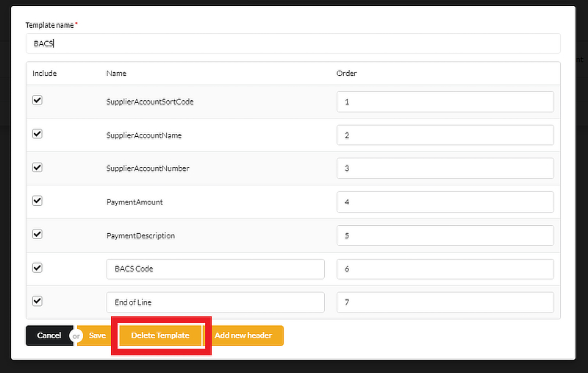Toggle the SupplierAccountName include checkbox
This screenshot has width=588, height=373.
click(x=37, y=134)
